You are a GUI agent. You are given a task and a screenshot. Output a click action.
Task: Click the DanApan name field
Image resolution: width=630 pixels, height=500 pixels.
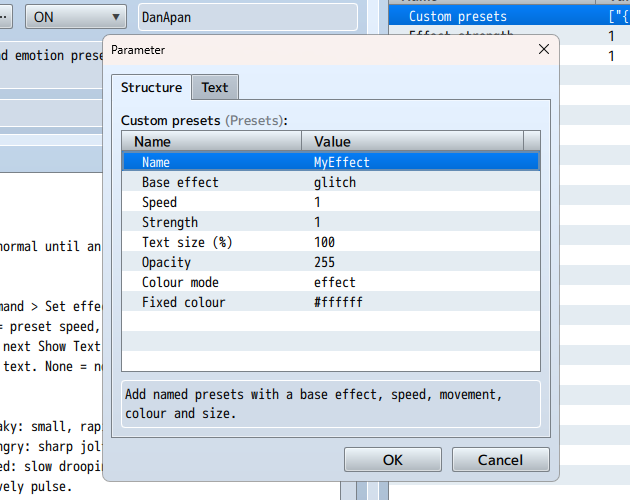coord(248,17)
